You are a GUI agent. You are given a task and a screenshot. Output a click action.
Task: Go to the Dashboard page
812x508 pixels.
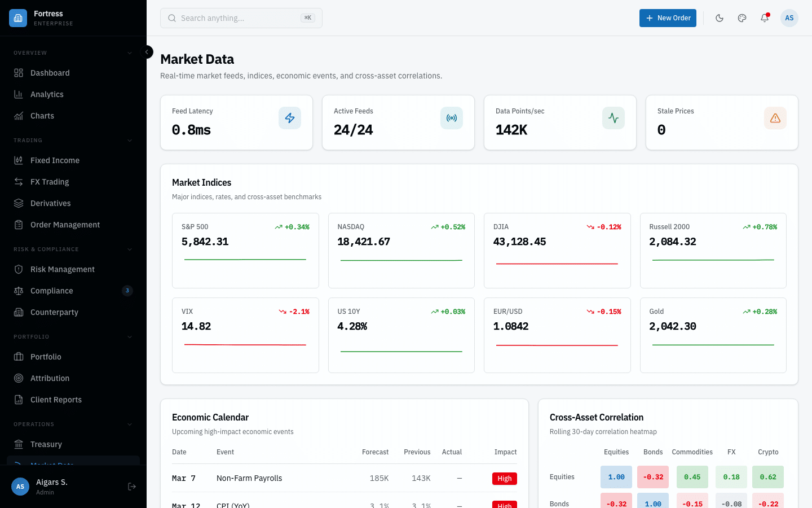point(50,73)
